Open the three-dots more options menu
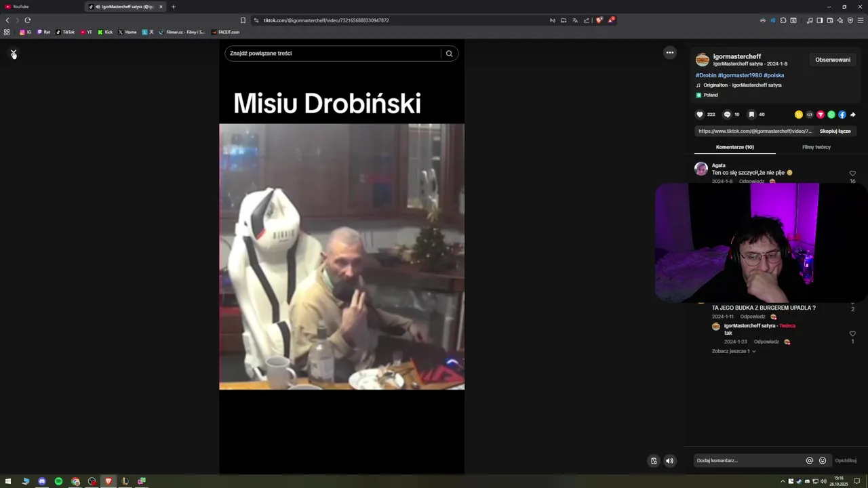 tap(670, 53)
